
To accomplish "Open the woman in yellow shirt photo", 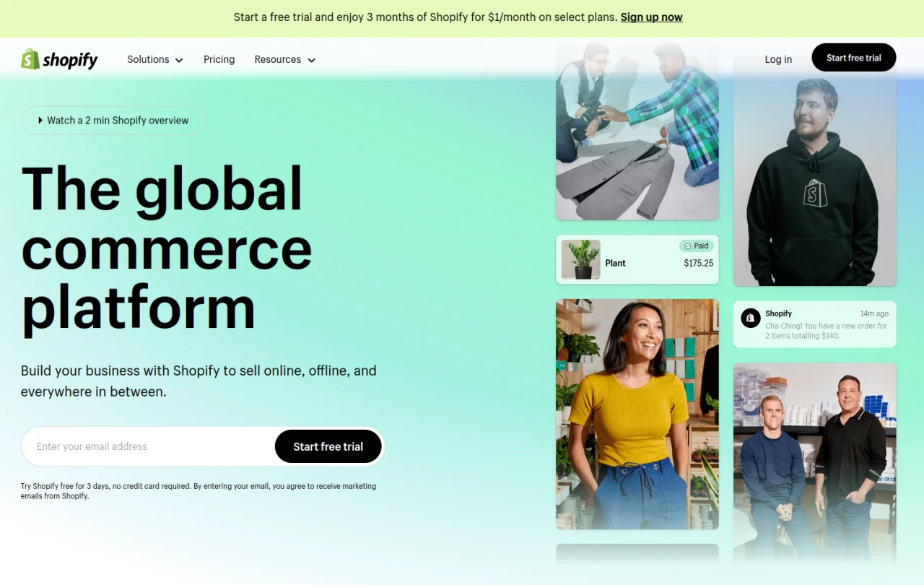I will (637, 415).
